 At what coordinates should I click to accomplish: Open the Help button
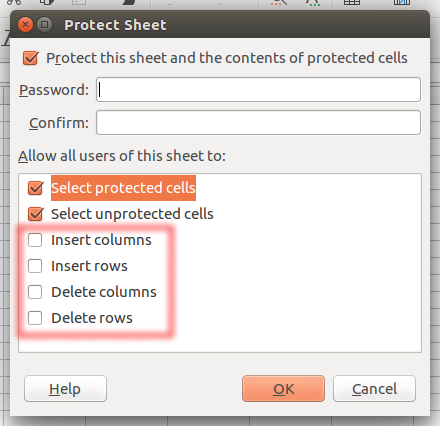coord(65,389)
